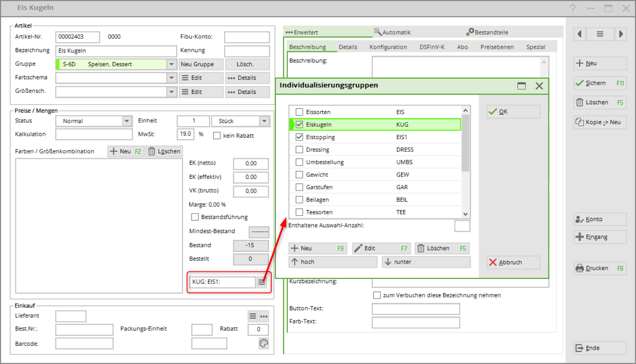
Task: Open article list with the hamburger icon
Action: (x=600, y=34)
